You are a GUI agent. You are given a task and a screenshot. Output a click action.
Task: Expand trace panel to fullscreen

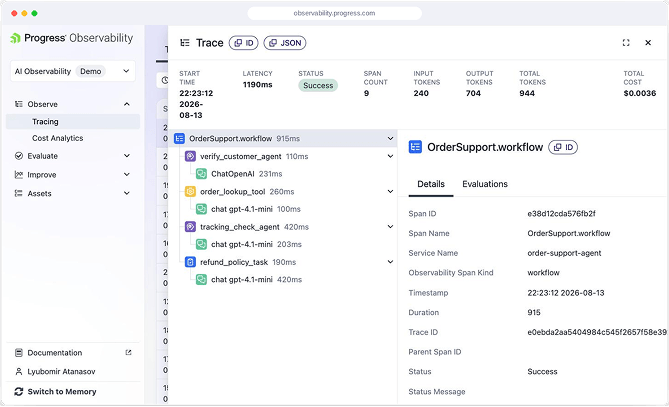click(x=626, y=43)
